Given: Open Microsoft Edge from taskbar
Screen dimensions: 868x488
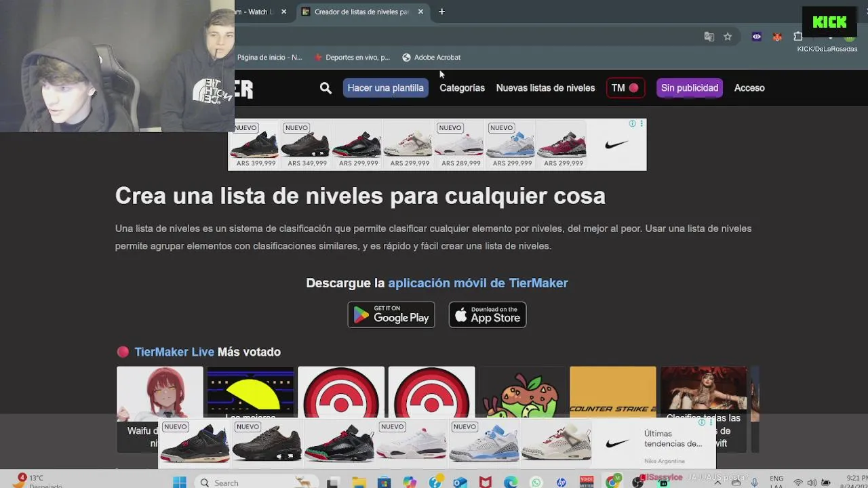Looking at the screenshot, I should [x=511, y=483].
